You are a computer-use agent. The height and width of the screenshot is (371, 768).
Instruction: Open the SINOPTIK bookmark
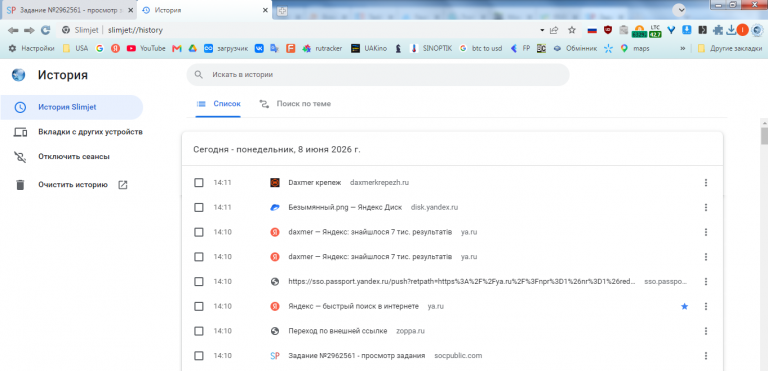coord(431,49)
